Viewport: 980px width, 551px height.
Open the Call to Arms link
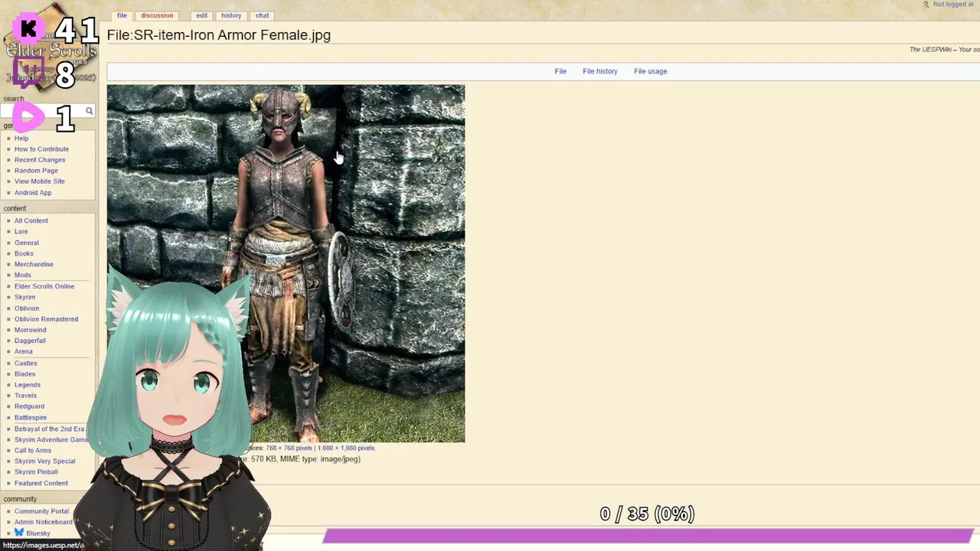click(33, 451)
